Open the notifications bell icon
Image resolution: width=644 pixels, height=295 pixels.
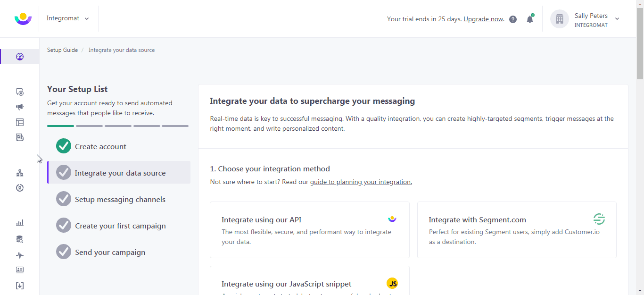[530, 19]
